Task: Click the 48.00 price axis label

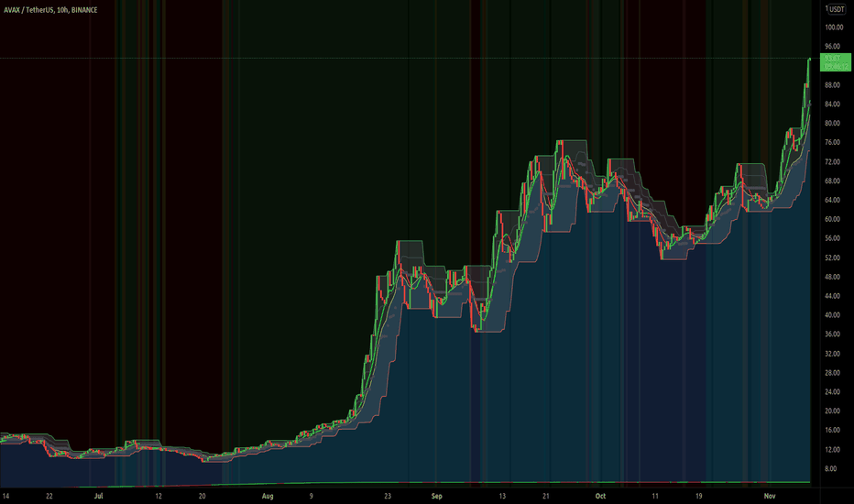Action: click(x=832, y=277)
